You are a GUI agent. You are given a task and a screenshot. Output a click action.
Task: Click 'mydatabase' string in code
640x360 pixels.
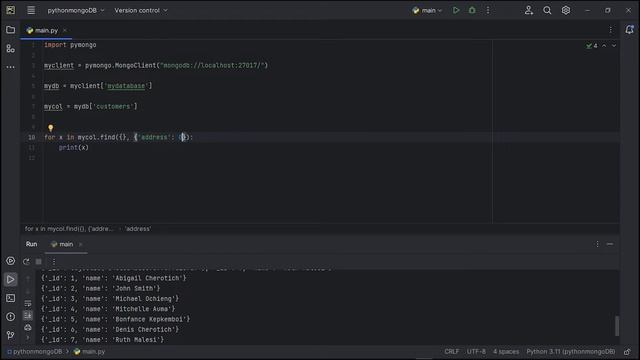126,86
